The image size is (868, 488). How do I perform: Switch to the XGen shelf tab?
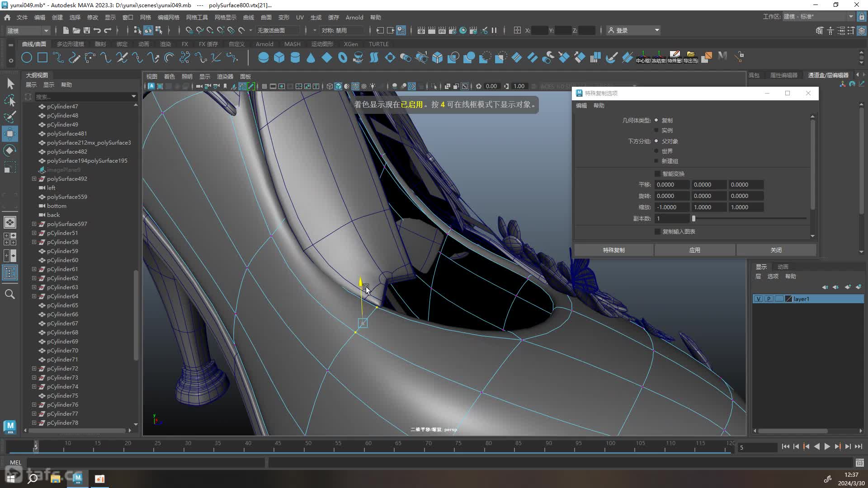tap(351, 44)
